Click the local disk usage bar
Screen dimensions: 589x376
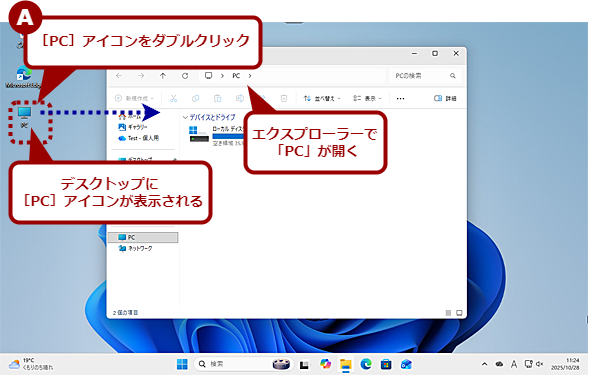pos(228,136)
